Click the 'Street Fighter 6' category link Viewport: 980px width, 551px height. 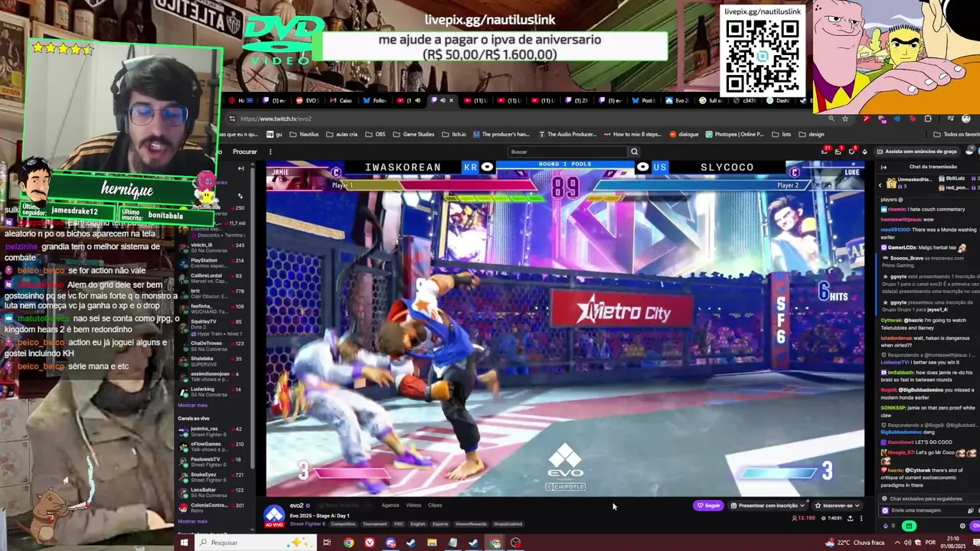pyautogui.click(x=307, y=524)
